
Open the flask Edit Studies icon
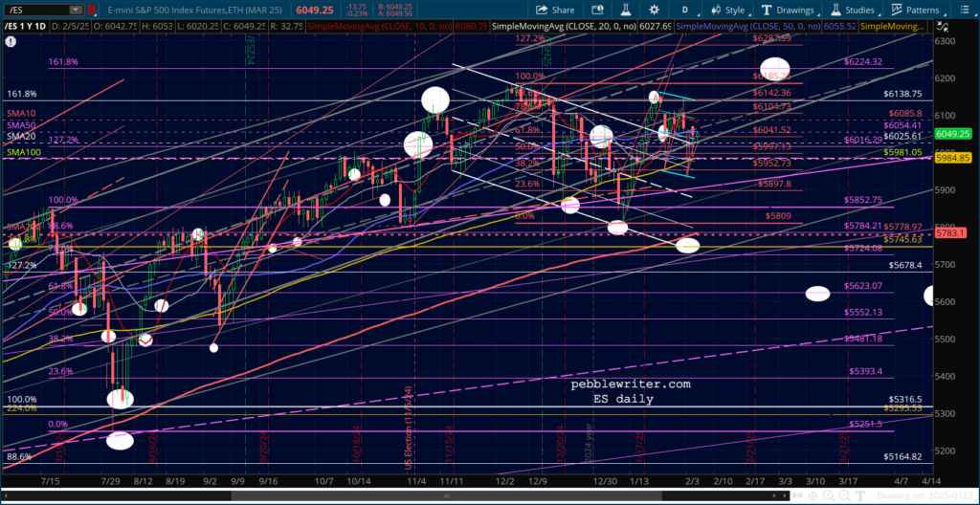623,10
